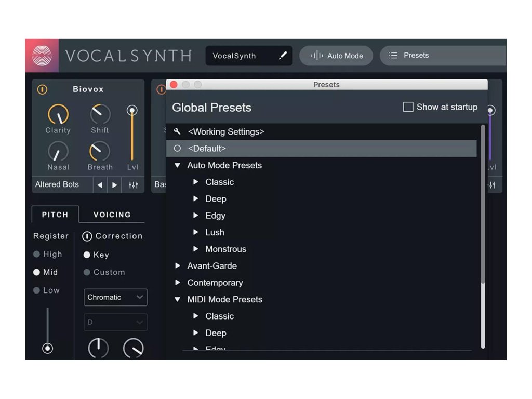
Task: Toggle the pitch Correction power icon
Action: point(87,236)
